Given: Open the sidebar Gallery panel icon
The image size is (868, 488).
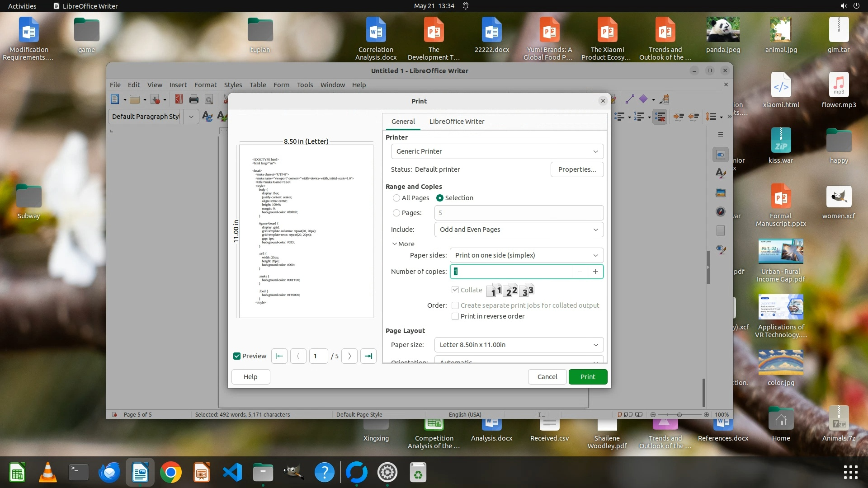Looking at the screenshot, I should click(x=721, y=193).
